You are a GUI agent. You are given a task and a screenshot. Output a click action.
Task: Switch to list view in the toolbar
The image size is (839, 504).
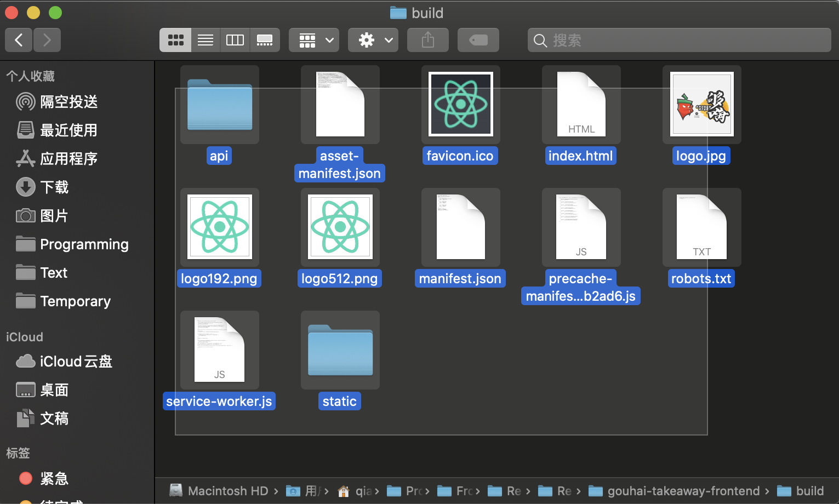tap(205, 39)
